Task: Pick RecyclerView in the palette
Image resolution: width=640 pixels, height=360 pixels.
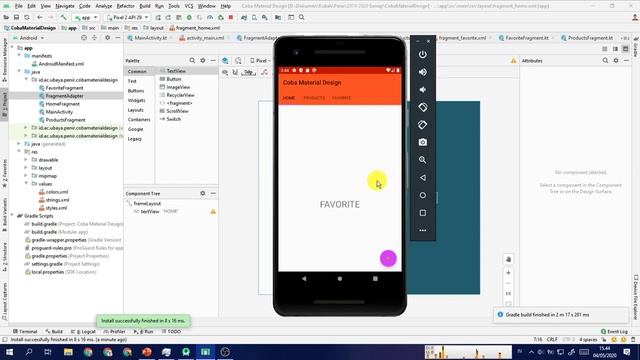Action: [180, 95]
